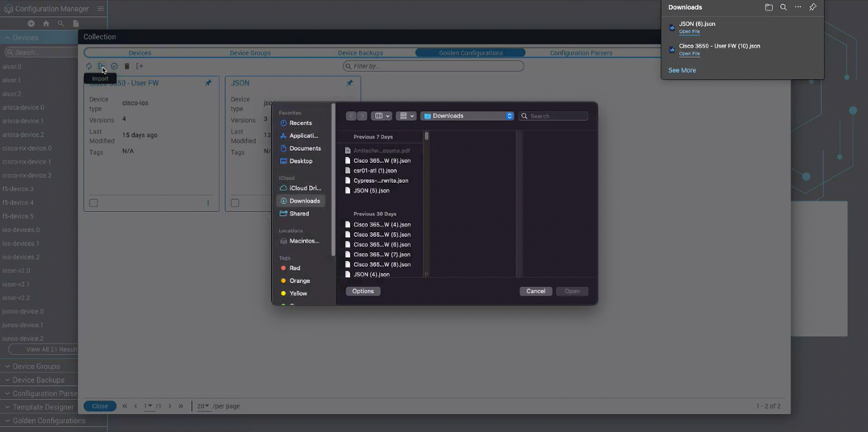The width and height of the screenshot is (868, 432).
Task: Click the pin icon on JSON card
Action: click(349, 83)
